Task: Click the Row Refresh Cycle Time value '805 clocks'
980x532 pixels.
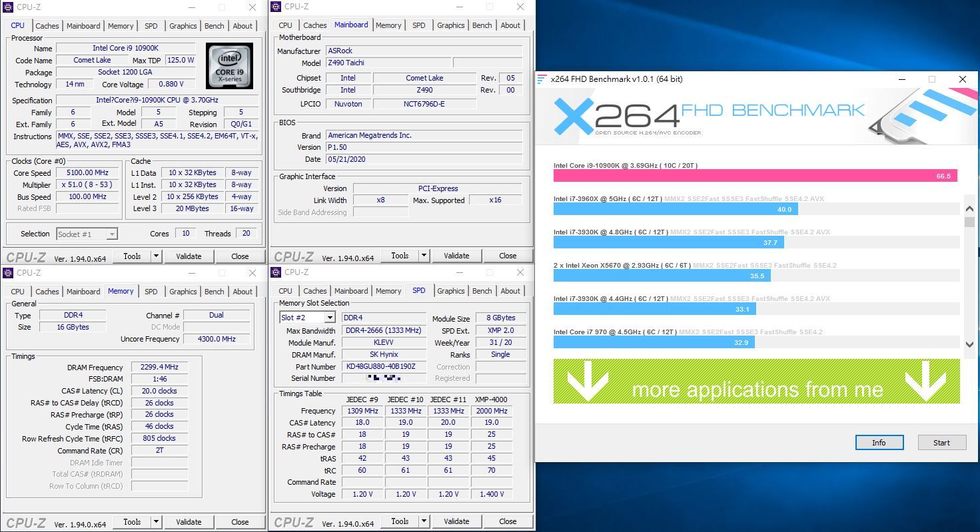Action: pyautogui.click(x=160, y=439)
